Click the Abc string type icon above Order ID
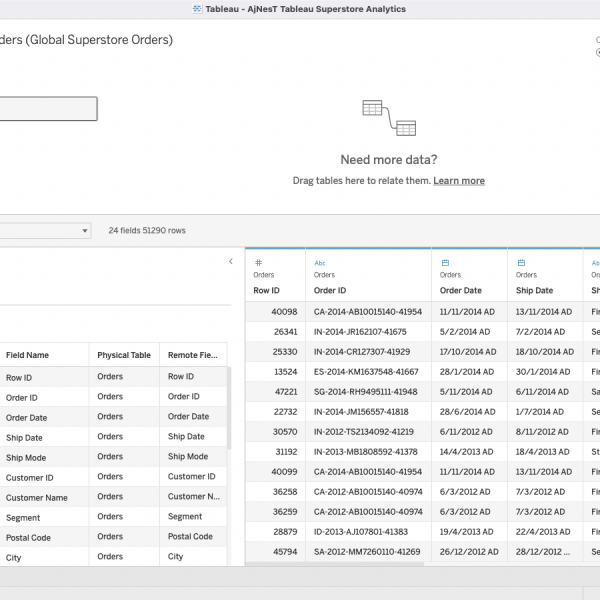Screen dimensions: 600x600 point(320,262)
